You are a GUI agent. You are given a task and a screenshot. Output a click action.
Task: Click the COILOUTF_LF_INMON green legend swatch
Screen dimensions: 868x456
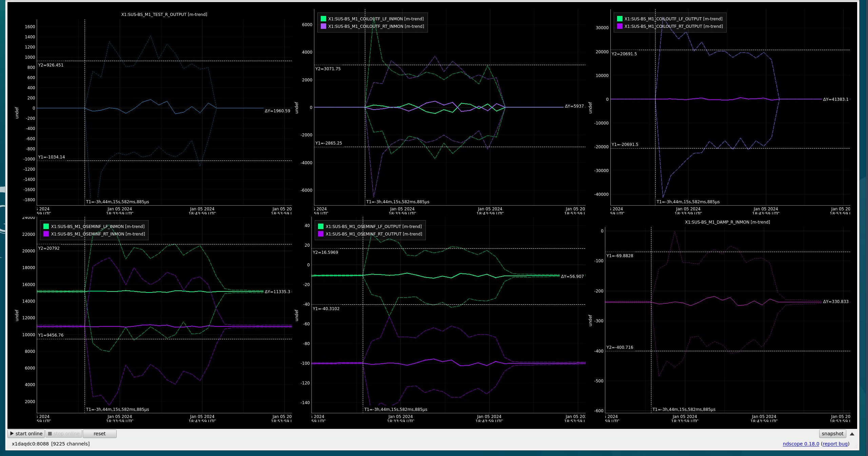coord(323,19)
